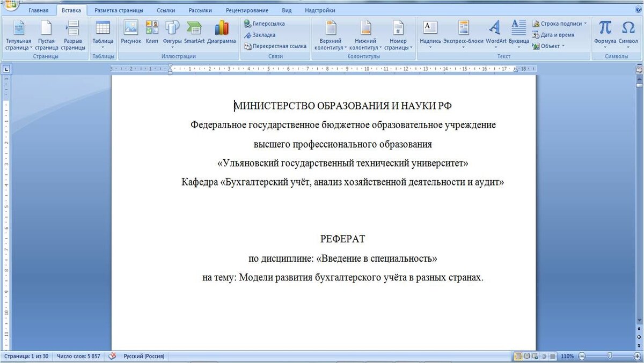Click the line МИНИСТЕРСТВО ОБРАЗОВАНИЯ И НАУКИ РФ
This screenshot has height=363, width=644.
342,106
